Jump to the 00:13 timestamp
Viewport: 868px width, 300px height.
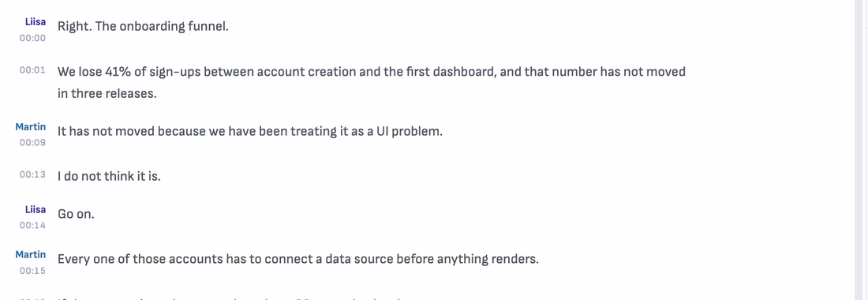32,175
